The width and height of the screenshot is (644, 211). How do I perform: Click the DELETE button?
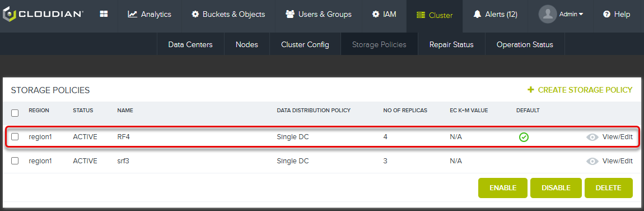[608, 188]
